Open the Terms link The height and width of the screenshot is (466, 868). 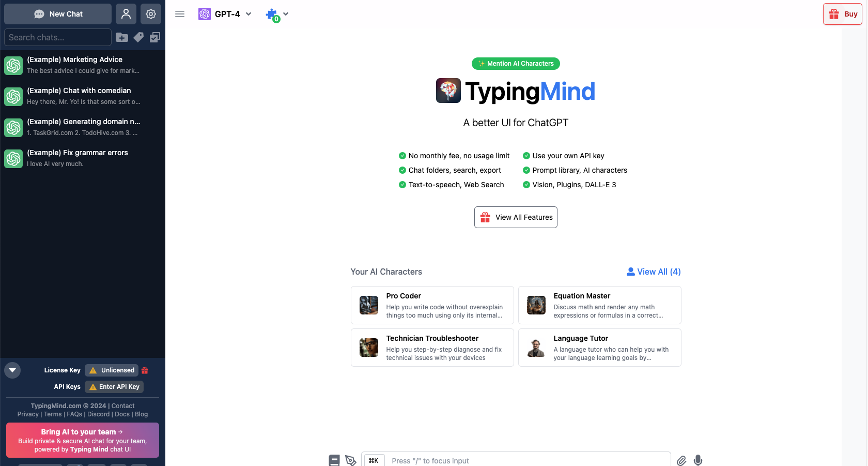point(53,414)
